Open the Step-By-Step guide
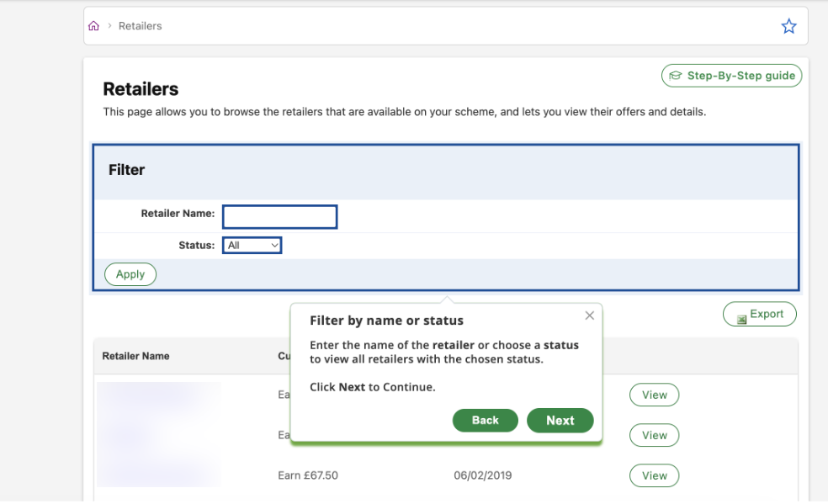The height and width of the screenshot is (504, 828). pos(731,75)
